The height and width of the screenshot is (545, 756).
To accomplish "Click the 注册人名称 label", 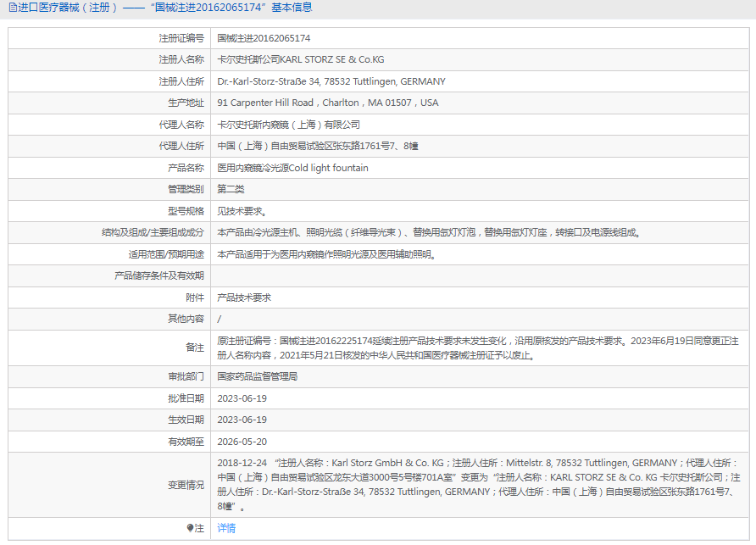I will (181, 59).
